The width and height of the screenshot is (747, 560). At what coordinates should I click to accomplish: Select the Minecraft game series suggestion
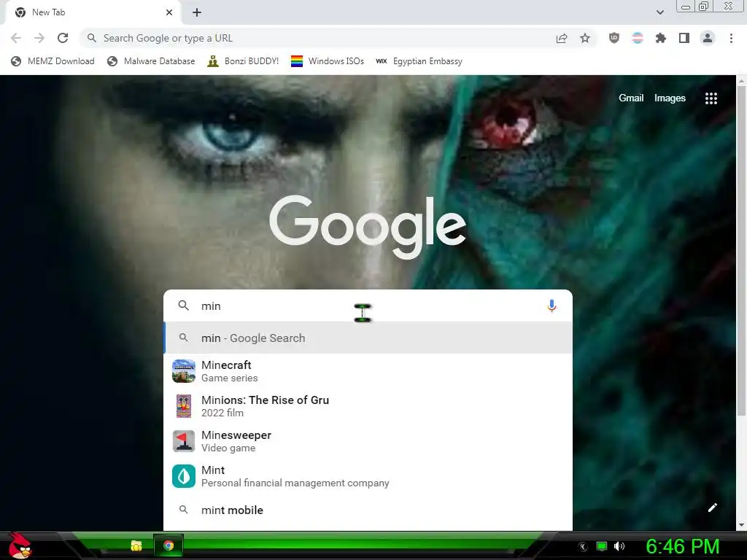coord(368,371)
